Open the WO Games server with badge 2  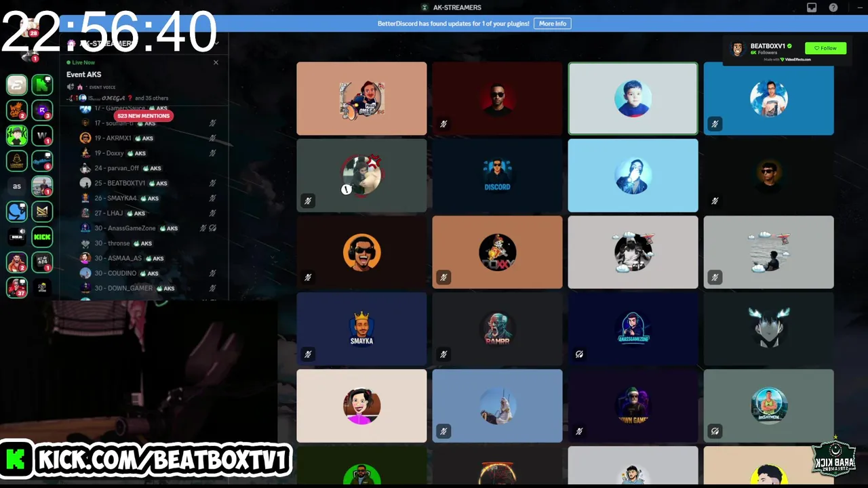[17, 110]
